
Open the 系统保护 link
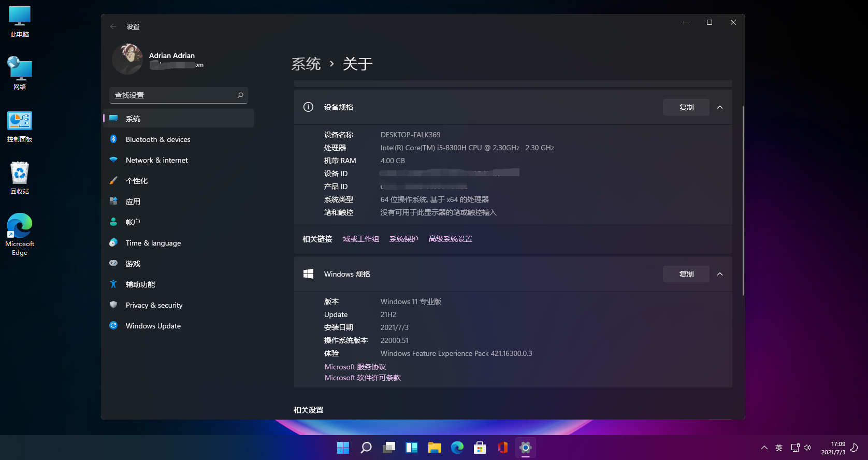coord(404,239)
